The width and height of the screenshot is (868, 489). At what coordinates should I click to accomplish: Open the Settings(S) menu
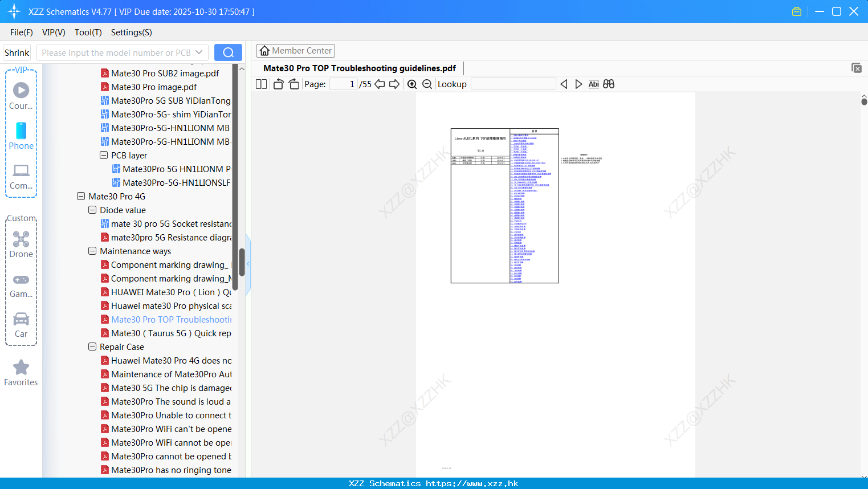132,32
